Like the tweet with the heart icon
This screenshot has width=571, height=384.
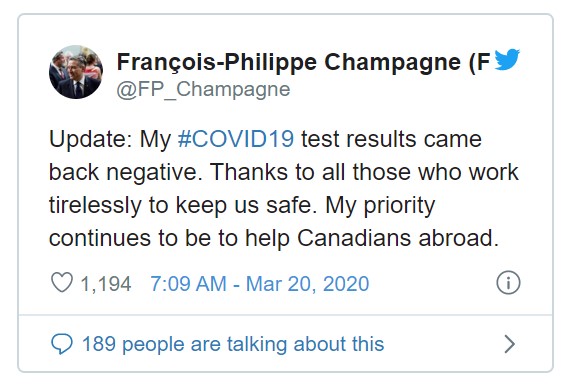pos(62,283)
